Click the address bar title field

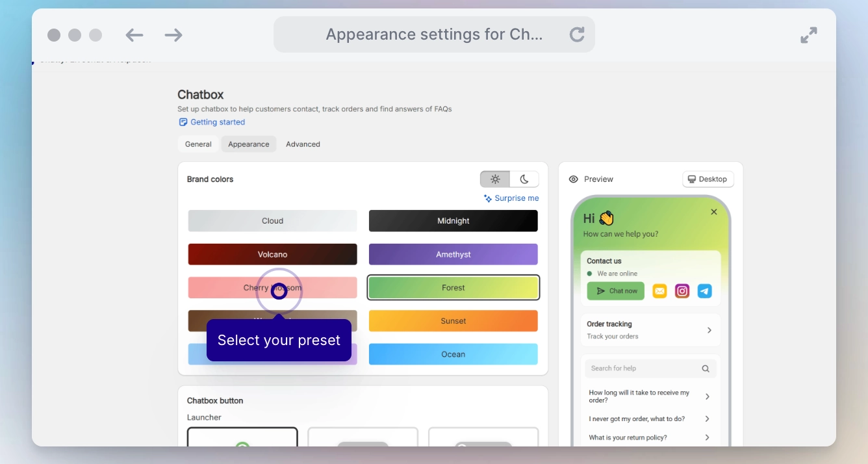tap(434, 34)
